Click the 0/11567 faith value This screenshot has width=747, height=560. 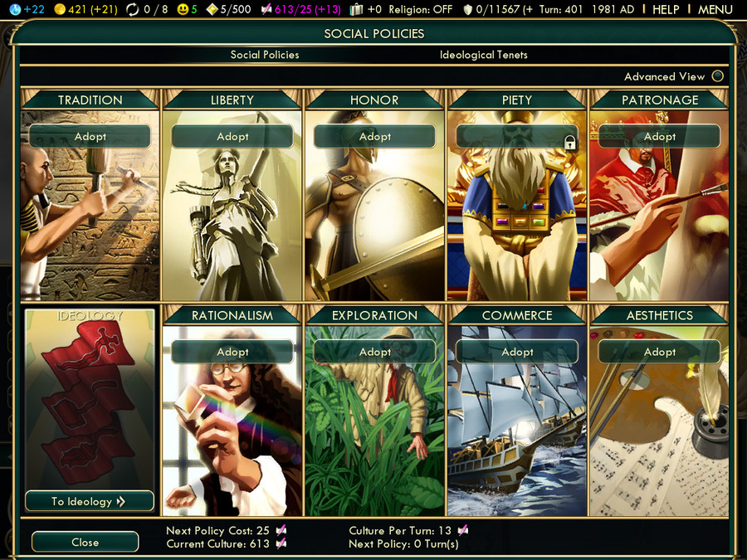504,9
